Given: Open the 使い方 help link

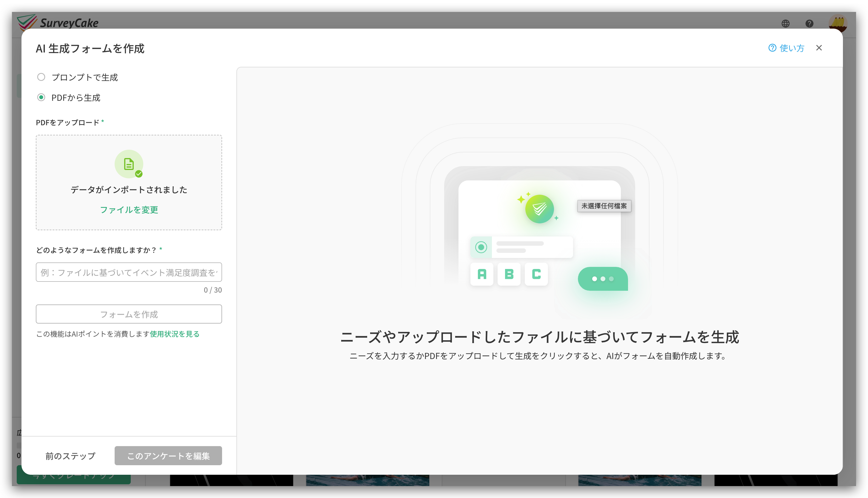Looking at the screenshot, I should point(786,48).
